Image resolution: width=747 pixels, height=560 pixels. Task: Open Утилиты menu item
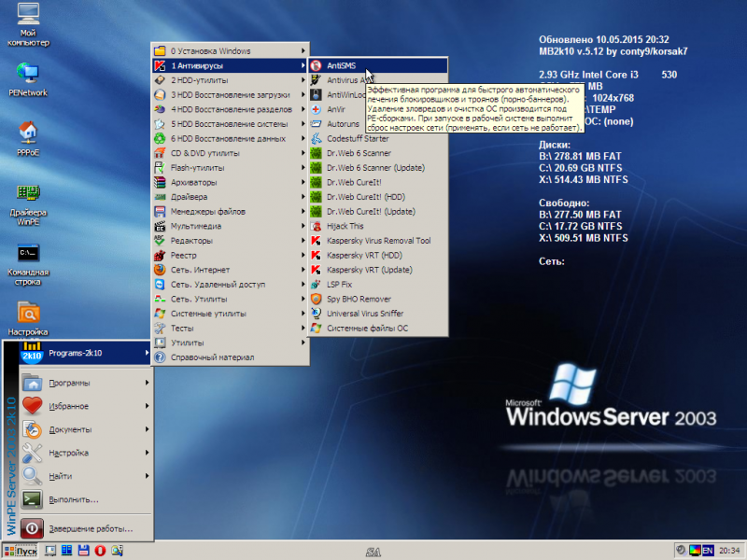click(231, 343)
